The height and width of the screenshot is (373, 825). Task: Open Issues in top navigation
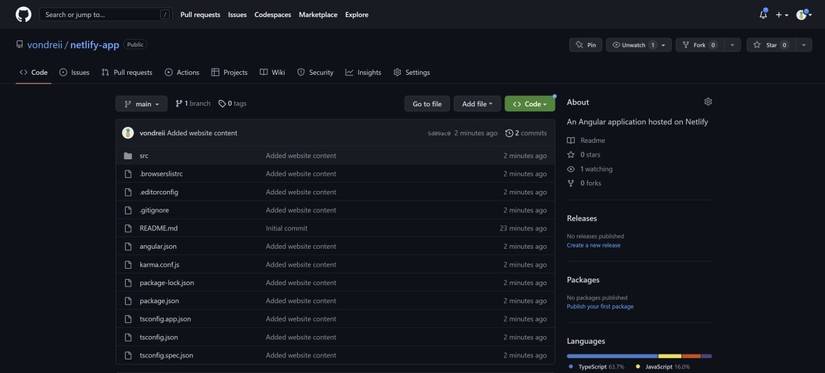point(237,15)
